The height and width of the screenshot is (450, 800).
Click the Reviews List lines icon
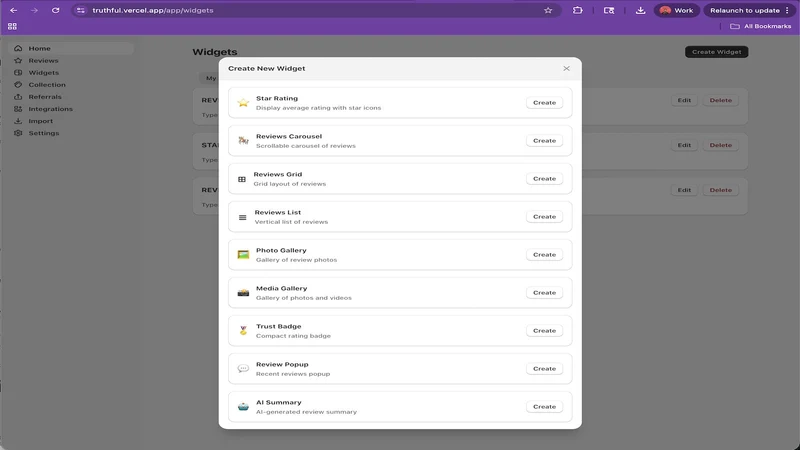pos(242,217)
